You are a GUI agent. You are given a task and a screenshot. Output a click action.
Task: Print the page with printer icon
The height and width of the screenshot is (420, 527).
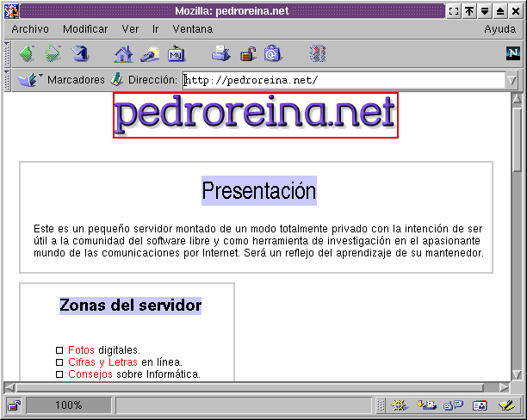click(221, 54)
